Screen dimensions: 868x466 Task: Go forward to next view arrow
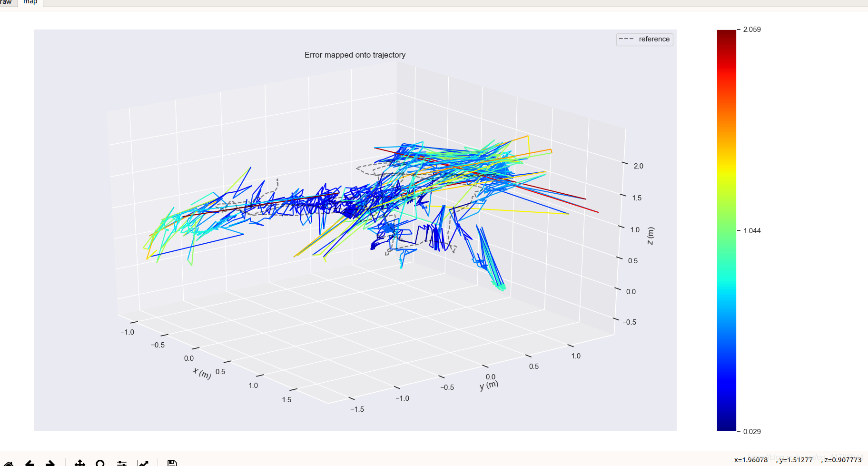coord(50,463)
